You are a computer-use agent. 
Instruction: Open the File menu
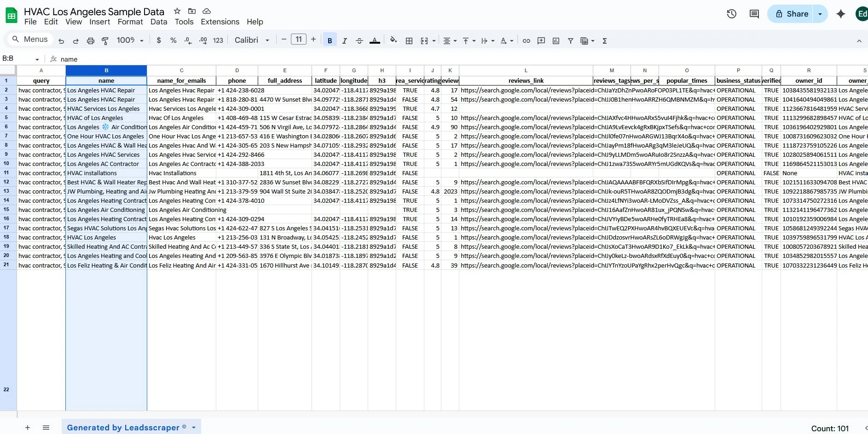click(x=30, y=22)
